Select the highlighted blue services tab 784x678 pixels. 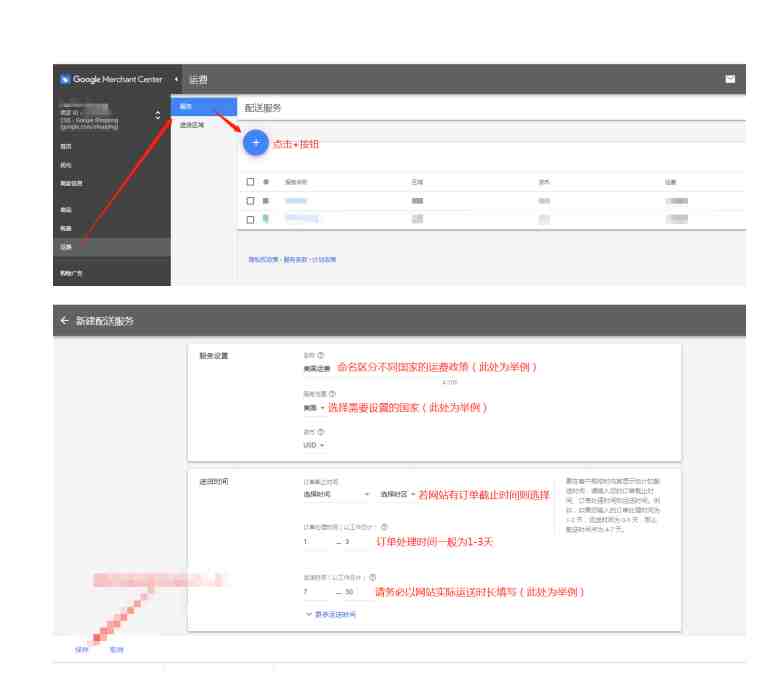coord(204,106)
